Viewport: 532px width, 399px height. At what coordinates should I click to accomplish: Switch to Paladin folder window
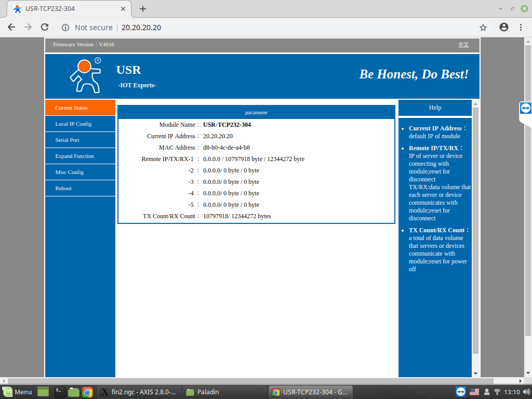click(225, 392)
